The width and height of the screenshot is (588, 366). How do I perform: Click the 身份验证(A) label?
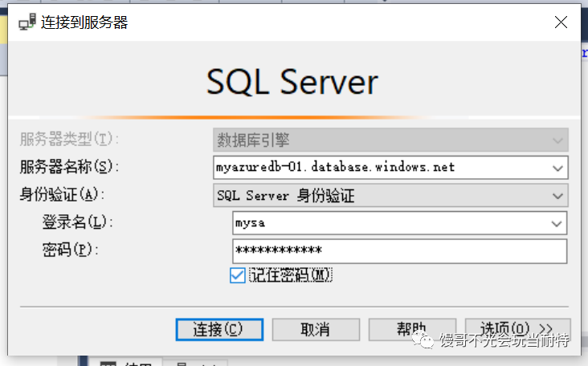62,194
